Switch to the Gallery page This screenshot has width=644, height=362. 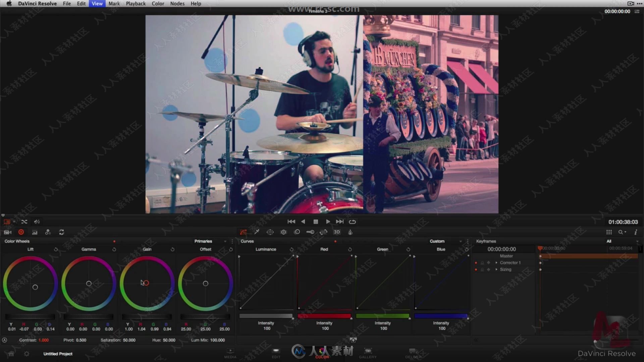[x=368, y=353]
